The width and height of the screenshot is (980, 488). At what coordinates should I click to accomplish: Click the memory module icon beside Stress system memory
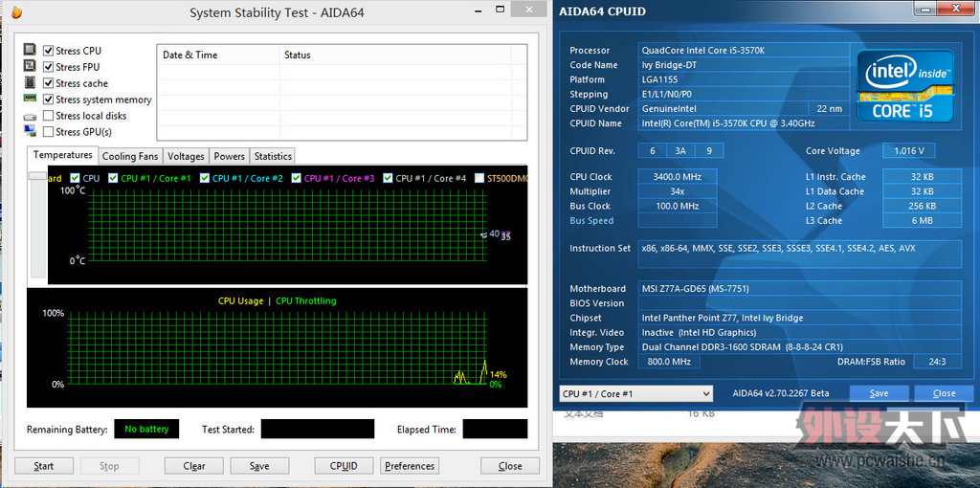point(30,99)
